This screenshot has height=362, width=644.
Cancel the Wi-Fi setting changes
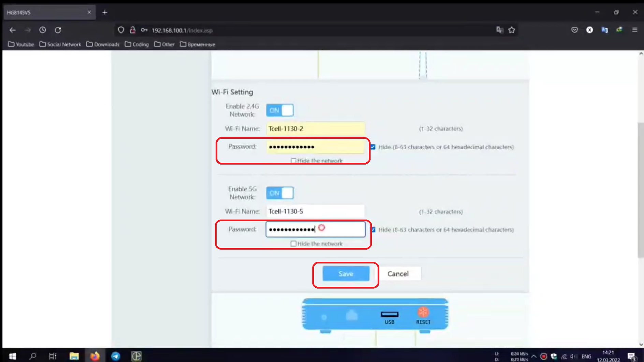click(398, 274)
